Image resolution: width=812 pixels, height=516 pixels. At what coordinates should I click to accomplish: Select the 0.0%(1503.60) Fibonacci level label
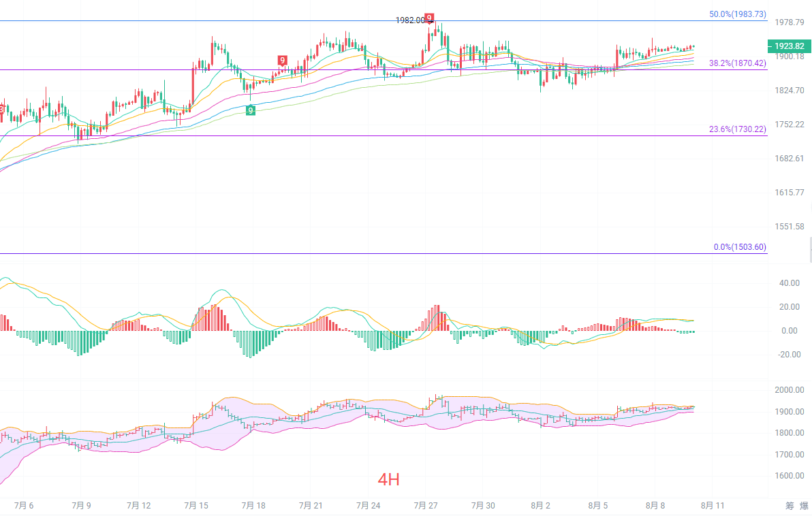click(x=740, y=247)
